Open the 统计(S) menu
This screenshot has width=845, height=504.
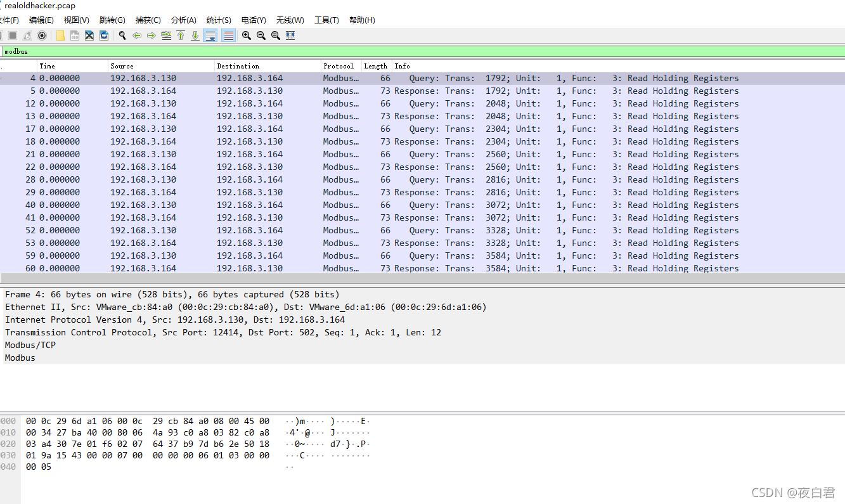click(x=219, y=20)
